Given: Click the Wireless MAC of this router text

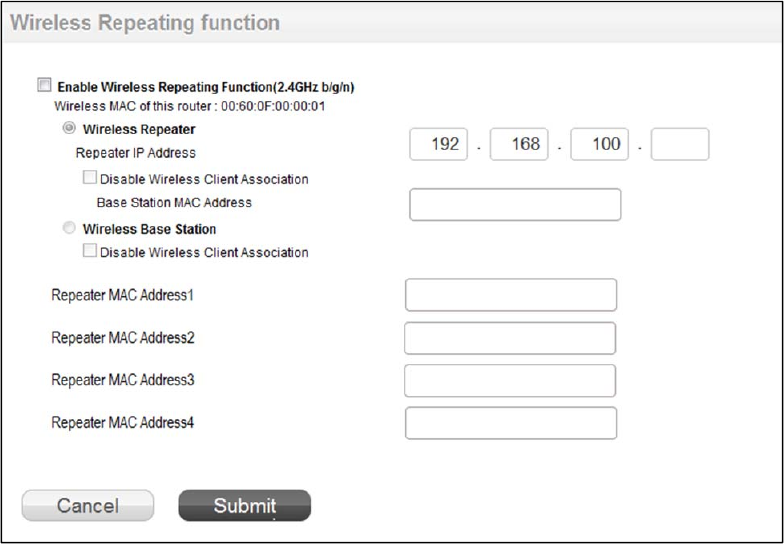Looking at the screenshot, I should (190, 106).
